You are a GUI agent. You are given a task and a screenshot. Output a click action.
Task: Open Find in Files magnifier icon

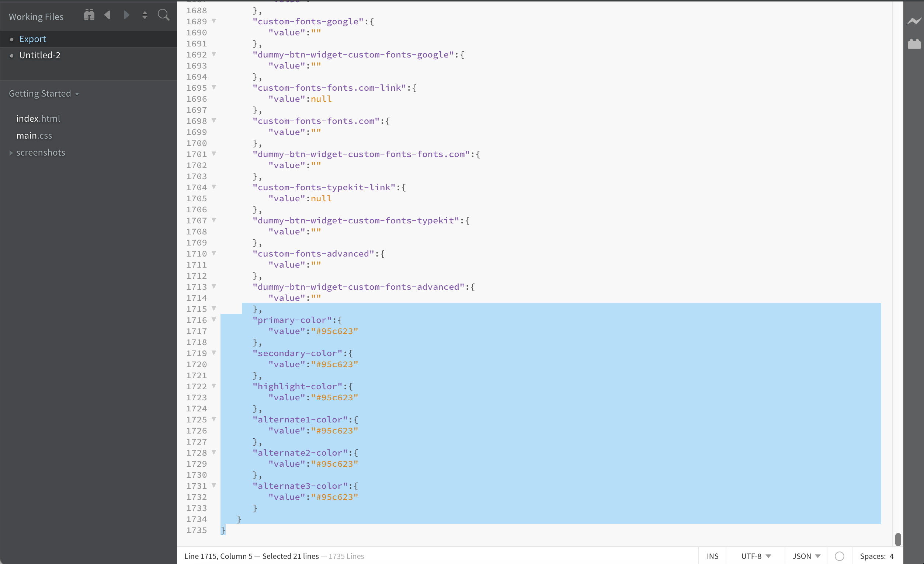click(163, 15)
